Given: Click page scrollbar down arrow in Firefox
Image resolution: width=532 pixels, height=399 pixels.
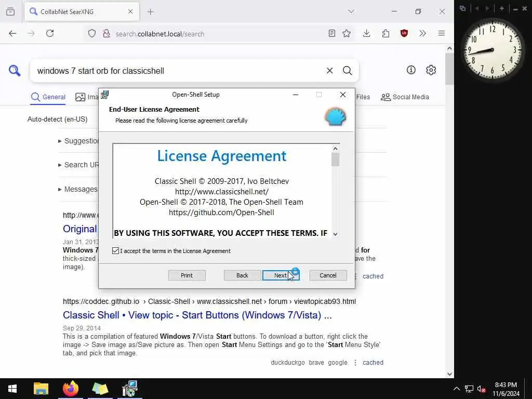Looking at the screenshot, I should point(449,374).
